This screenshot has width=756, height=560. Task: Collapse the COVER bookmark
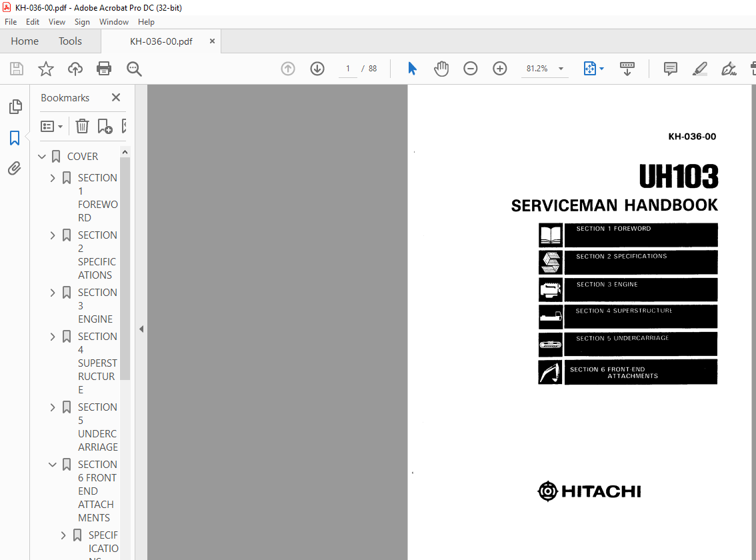pyautogui.click(x=42, y=156)
